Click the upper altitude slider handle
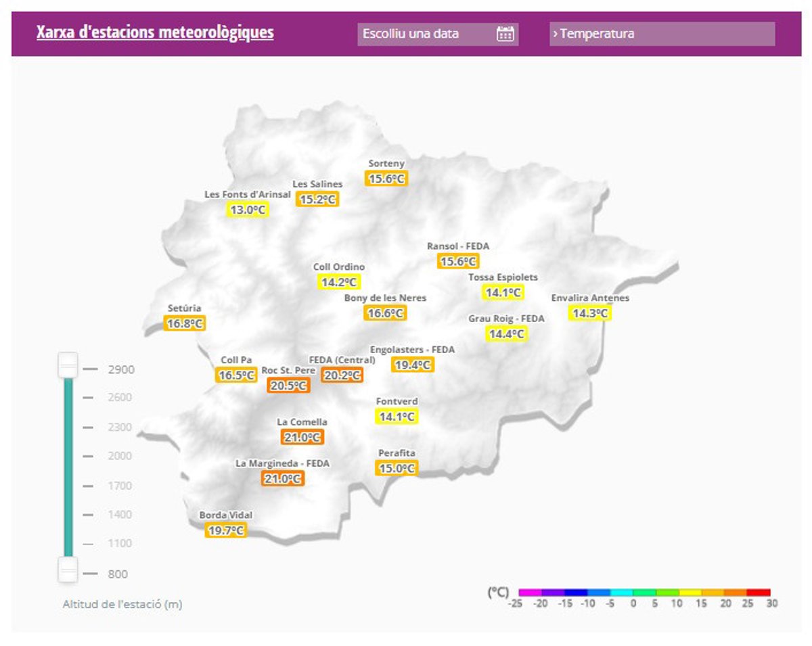Viewport: 812px width, 646px height. click(x=68, y=365)
